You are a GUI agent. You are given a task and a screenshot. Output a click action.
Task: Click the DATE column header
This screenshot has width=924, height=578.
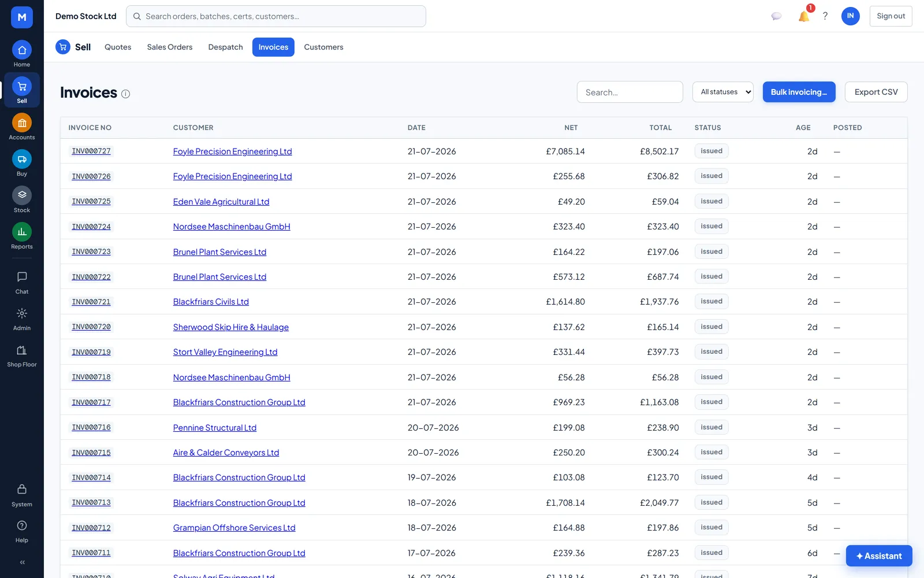point(416,128)
